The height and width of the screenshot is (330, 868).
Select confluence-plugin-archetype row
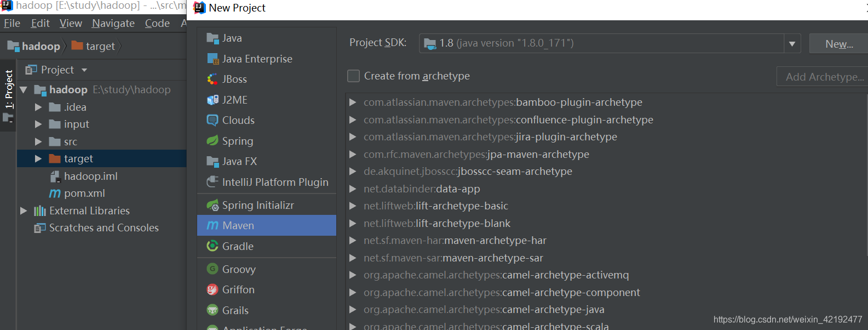click(x=607, y=120)
